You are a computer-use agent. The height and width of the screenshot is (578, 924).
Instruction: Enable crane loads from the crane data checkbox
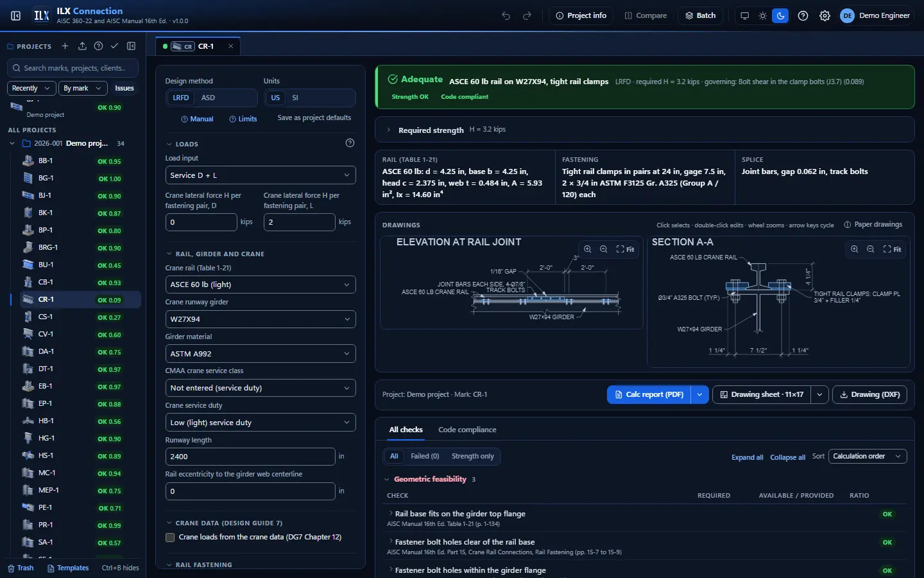(x=170, y=538)
